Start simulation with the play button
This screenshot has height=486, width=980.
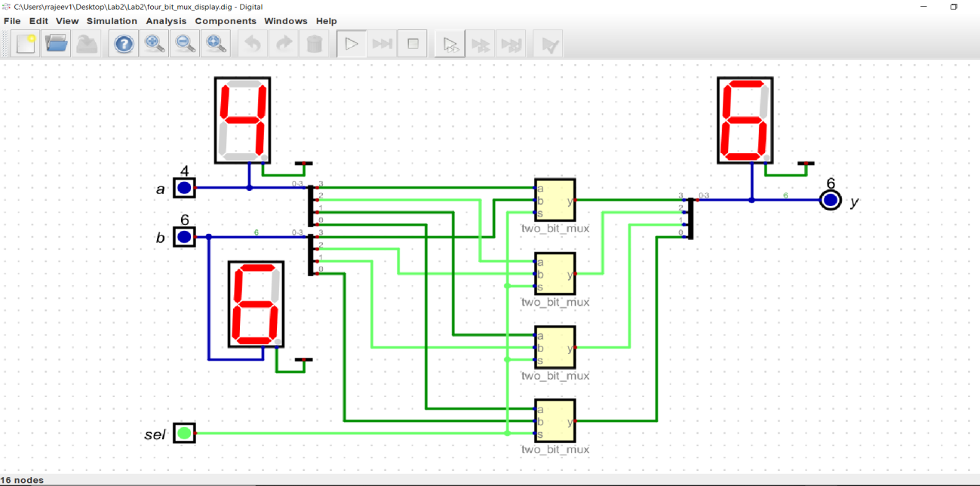[x=351, y=44]
